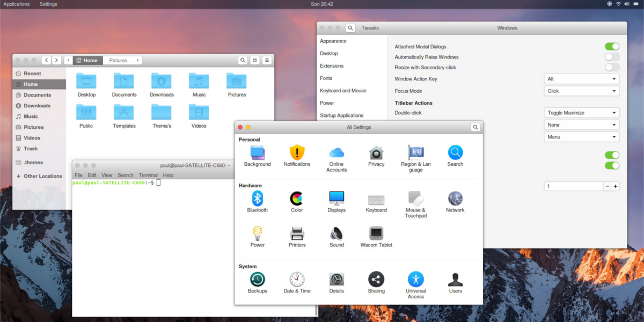The image size is (644, 322).
Task: Click the number field showing 1
Action: (x=573, y=186)
